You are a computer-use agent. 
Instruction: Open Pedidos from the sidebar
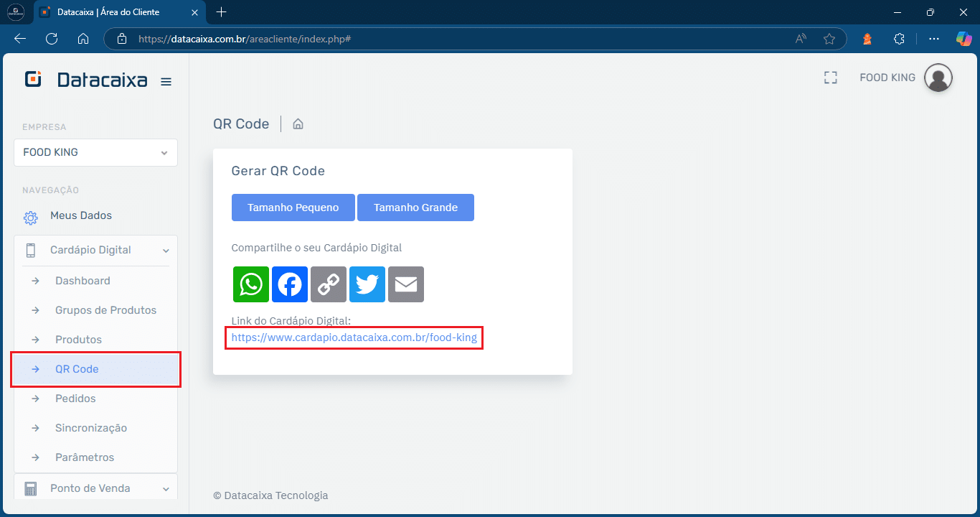click(75, 399)
